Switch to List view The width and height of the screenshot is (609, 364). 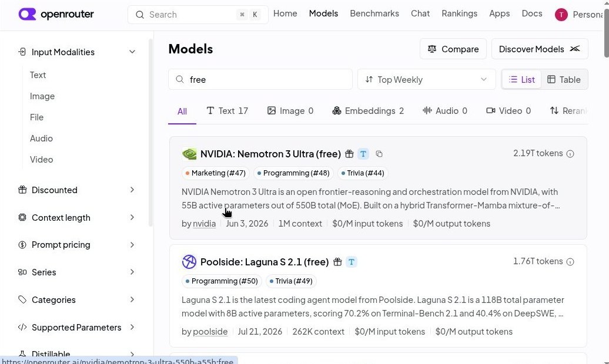[521, 80]
